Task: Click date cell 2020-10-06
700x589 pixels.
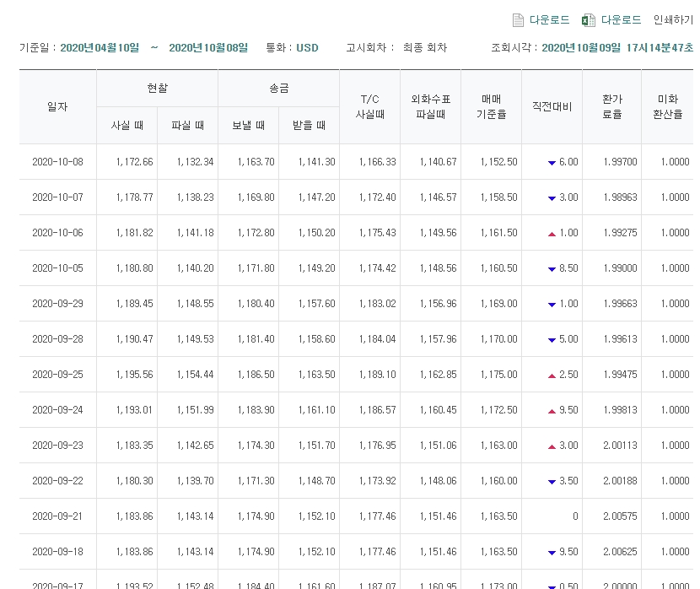Action: [57, 233]
